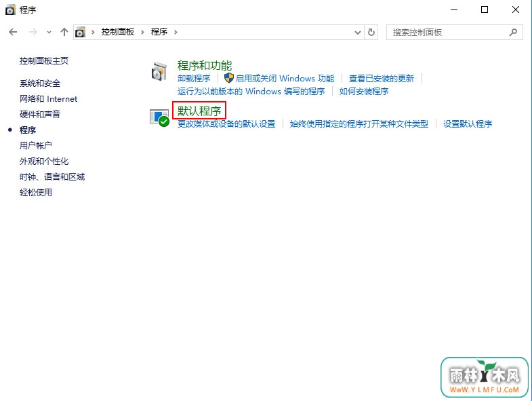532x401 pixels.
Task: Expand the chevron after 程序 breadcrumb
Action: (176, 33)
